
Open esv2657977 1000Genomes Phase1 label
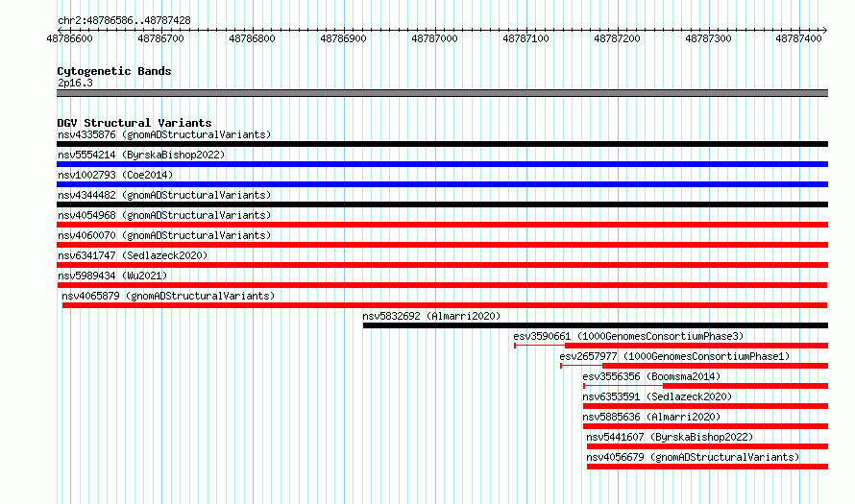click(x=674, y=356)
